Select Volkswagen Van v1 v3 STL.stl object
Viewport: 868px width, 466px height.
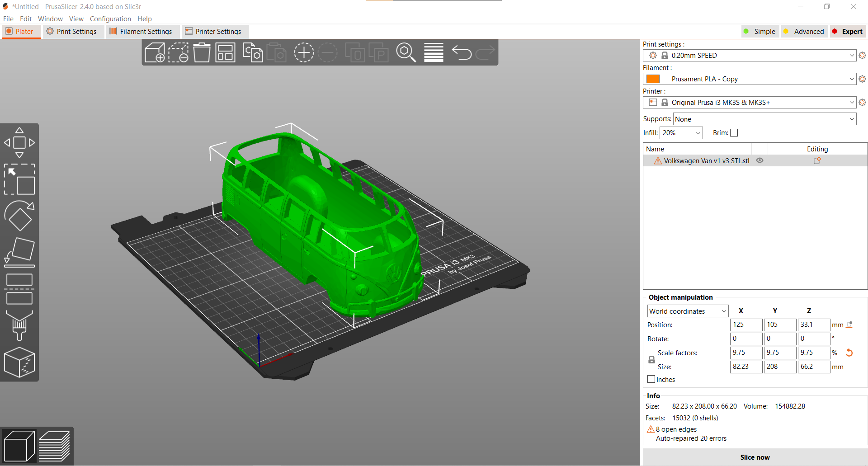706,161
